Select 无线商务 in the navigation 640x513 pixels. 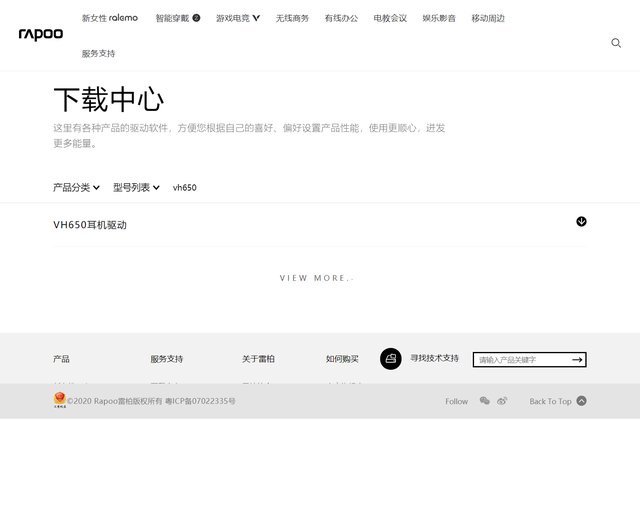point(292,18)
